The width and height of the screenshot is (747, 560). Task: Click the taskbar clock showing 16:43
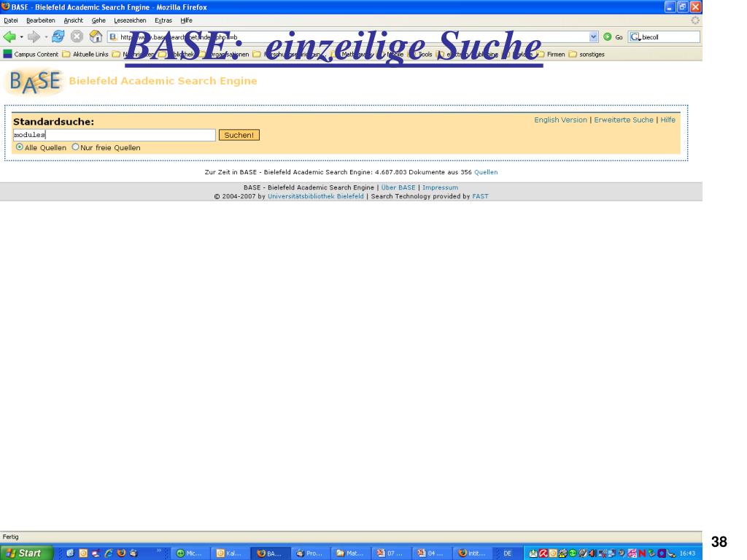pyautogui.click(x=687, y=553)
